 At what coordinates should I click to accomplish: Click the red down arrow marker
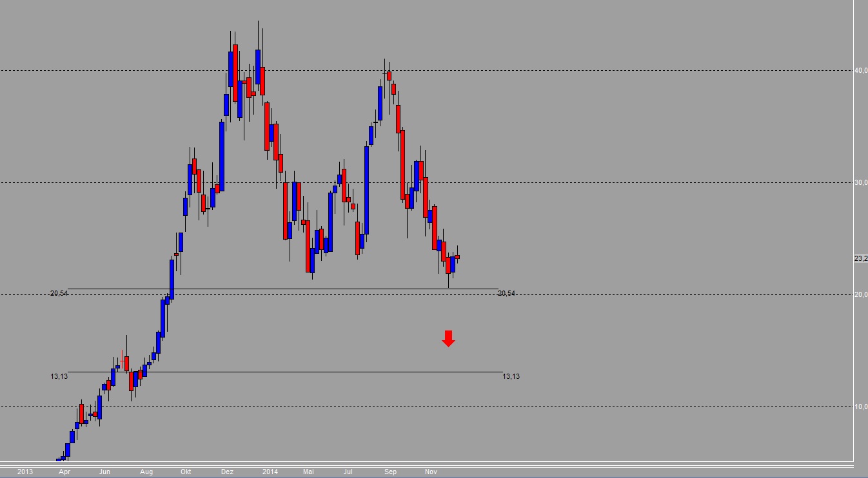click(x=449, y=338)
